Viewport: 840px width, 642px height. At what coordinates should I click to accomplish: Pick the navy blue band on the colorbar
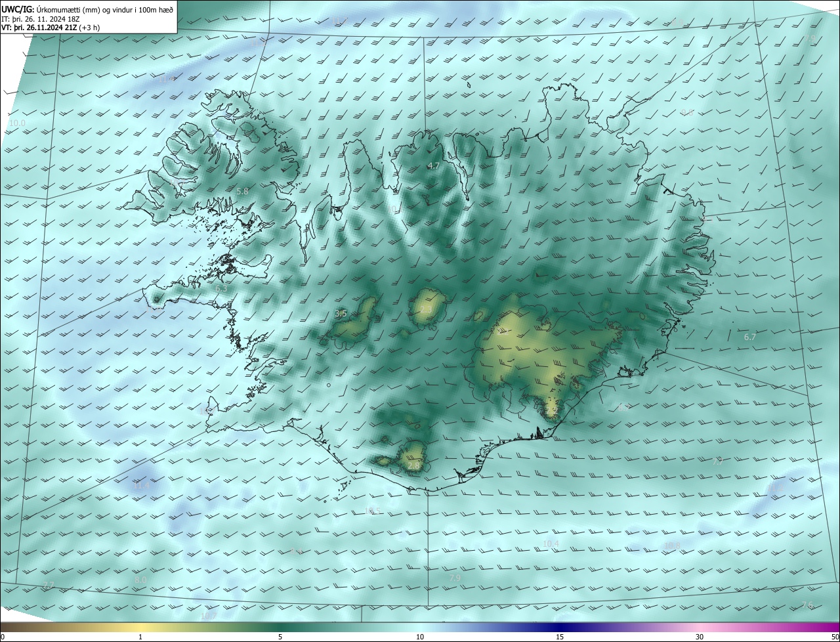pyautogui.click(x=560, y=627)
